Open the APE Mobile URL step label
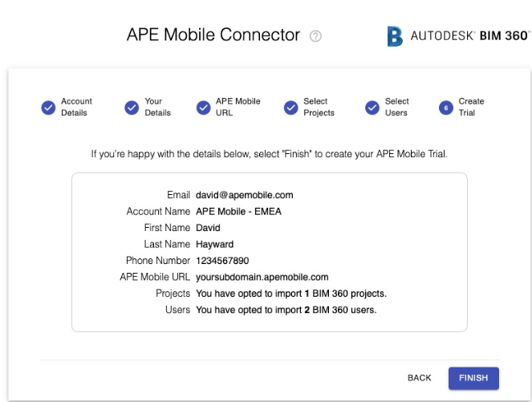Screen dimensions: 532x402 point(238,107)
